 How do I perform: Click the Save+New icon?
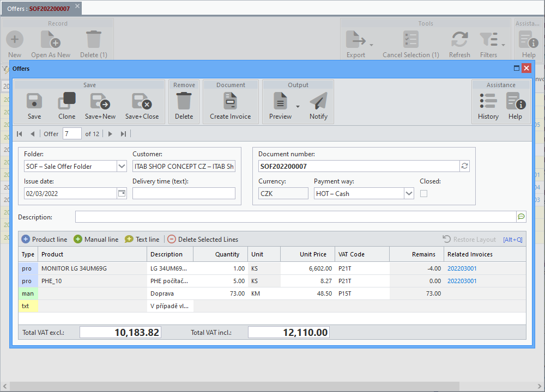coord(100,101)
